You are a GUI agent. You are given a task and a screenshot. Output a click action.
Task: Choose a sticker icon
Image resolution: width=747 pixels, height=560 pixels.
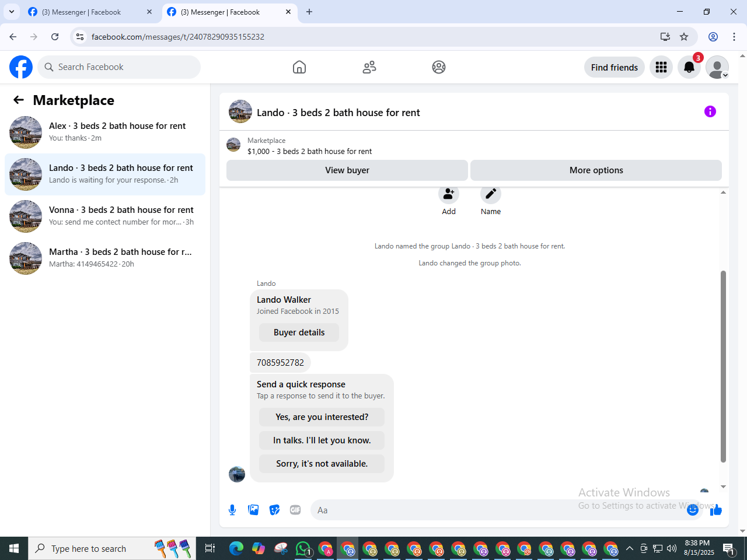pyautogui.click(x=274, y=510)
